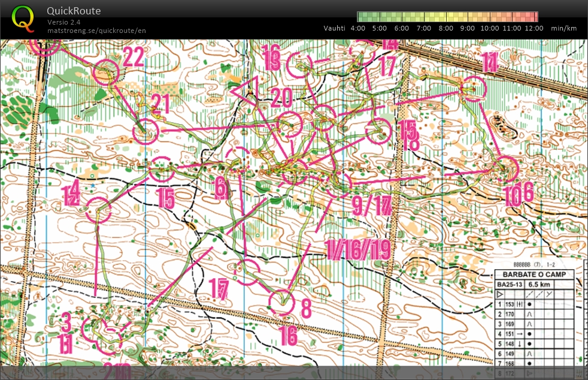Click the QuickRoute Q logo
This screenshot has height=380, width=588.
[x=23, y=18]
